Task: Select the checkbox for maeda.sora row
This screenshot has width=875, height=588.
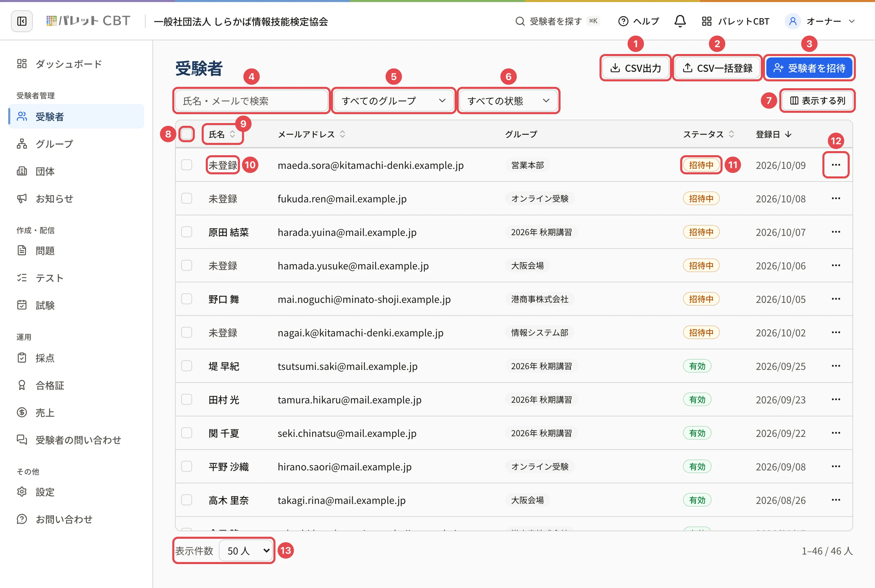Action: 186,165
